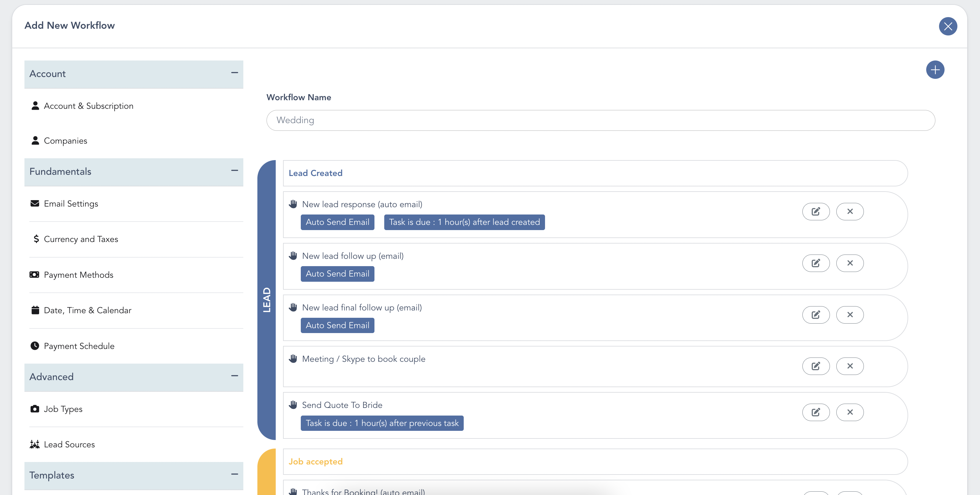Click hand handle of Thanks for Booking task
This screenshot has height=495, width=980.
pyautogui.click(x=293, y=491)
